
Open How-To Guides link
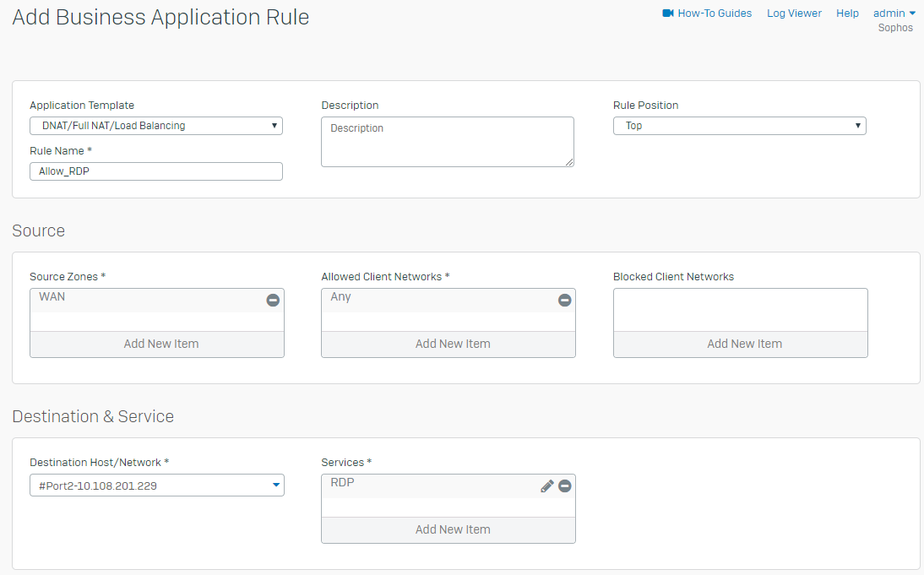(715, 14)
